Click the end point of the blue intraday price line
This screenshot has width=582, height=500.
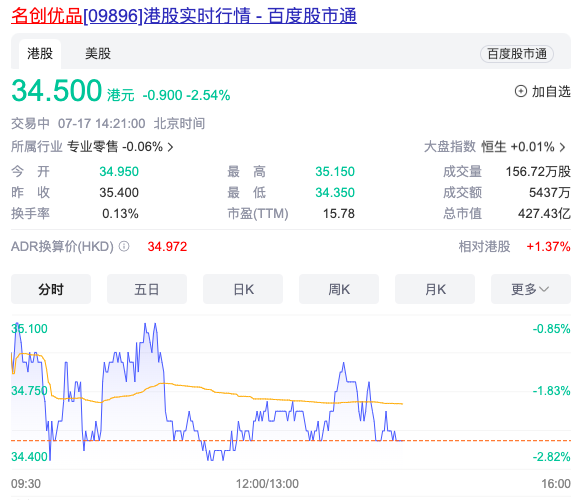(x=402, y=441)
